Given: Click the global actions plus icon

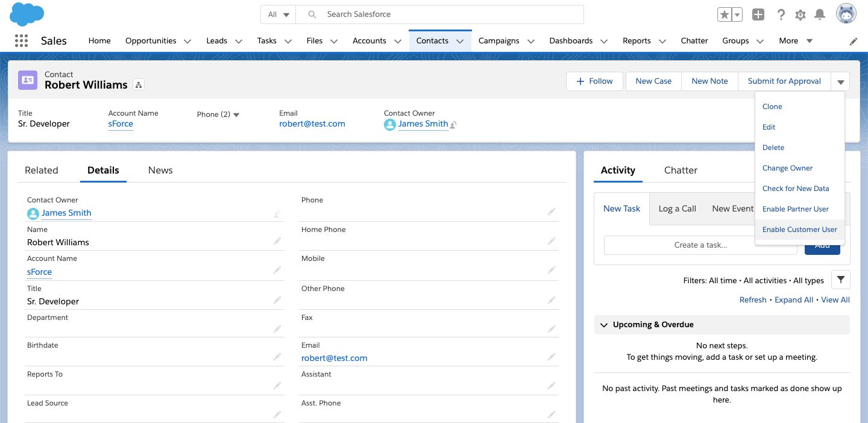Looking at the screenshot, I should (x=758, y=15).
